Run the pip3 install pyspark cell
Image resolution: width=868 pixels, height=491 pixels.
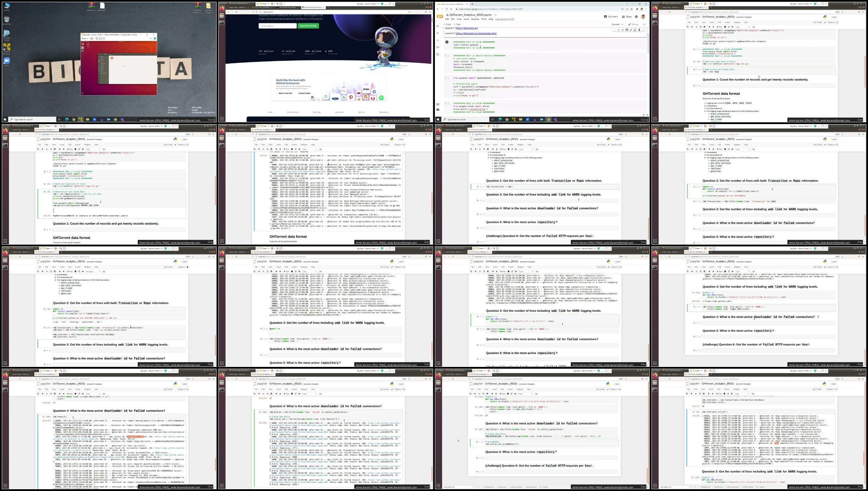pyautogui.click(x=447, y=42)
